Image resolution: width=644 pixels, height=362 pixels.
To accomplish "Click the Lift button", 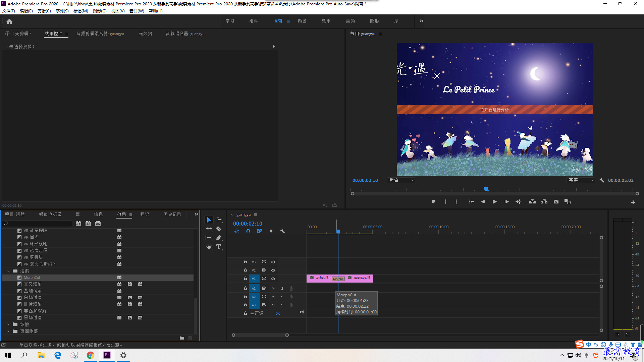I will tap(532, 202).
